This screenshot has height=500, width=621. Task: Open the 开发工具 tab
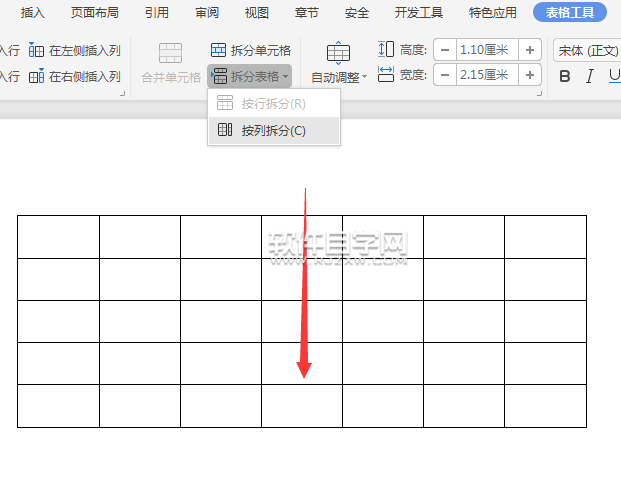pos(419,13)
